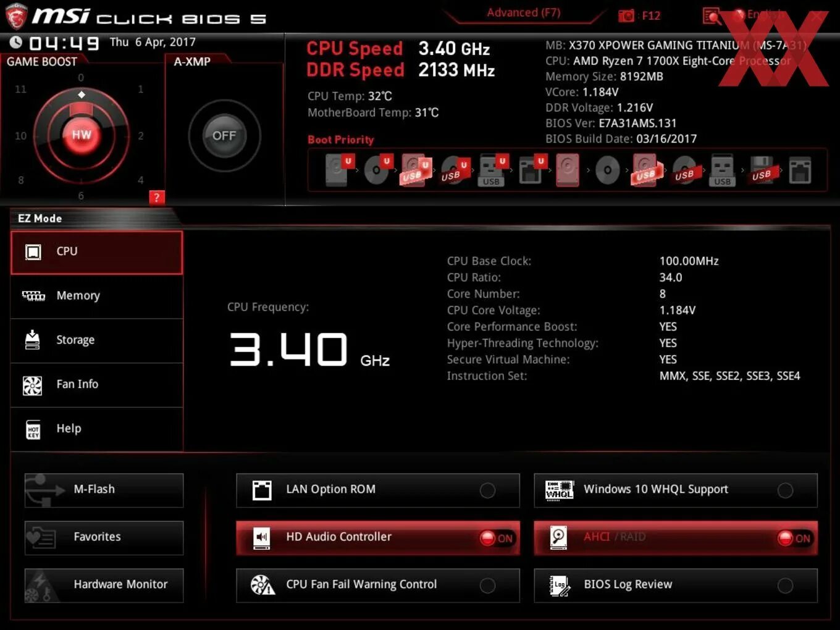Click the 04:49 system clock

click(64, 43)
